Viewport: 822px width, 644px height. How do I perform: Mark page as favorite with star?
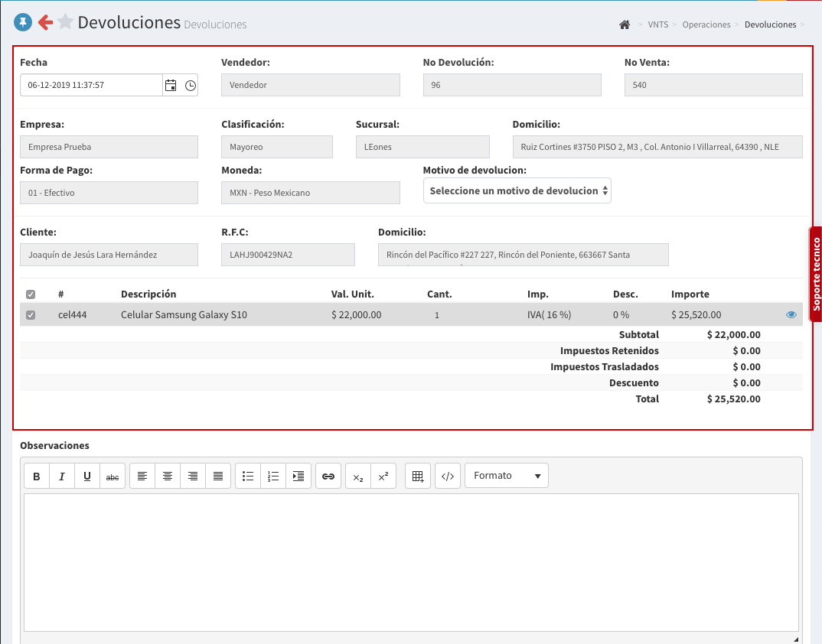(x=65, y=22)
